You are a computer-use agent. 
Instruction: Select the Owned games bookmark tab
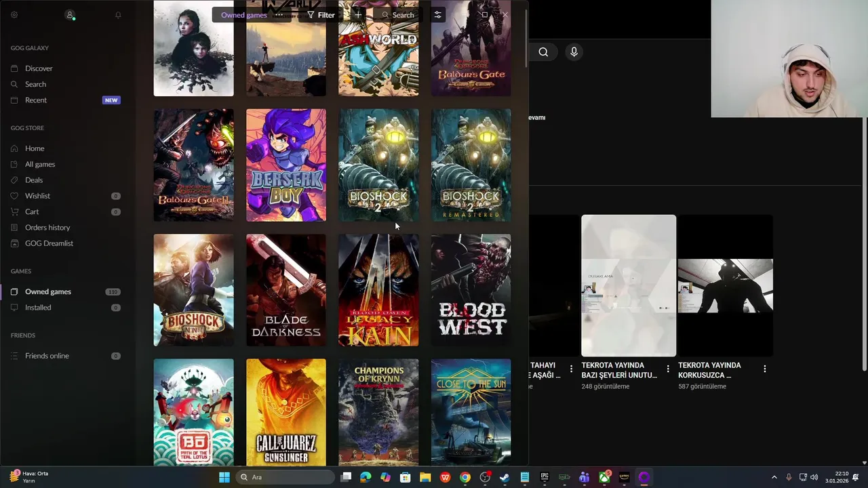(x=244, y=15)
